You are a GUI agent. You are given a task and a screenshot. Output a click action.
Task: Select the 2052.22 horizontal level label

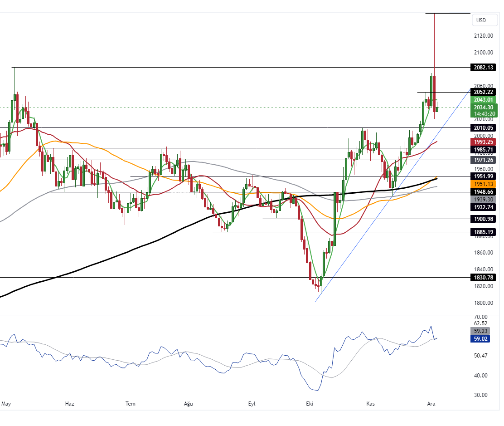(x=483, y=92)
